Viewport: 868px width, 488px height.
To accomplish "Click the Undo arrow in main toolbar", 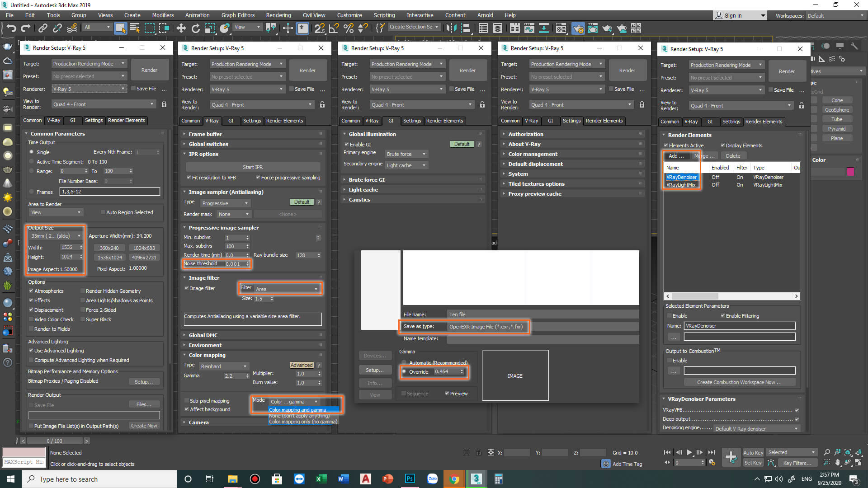I will coord(11,28).
